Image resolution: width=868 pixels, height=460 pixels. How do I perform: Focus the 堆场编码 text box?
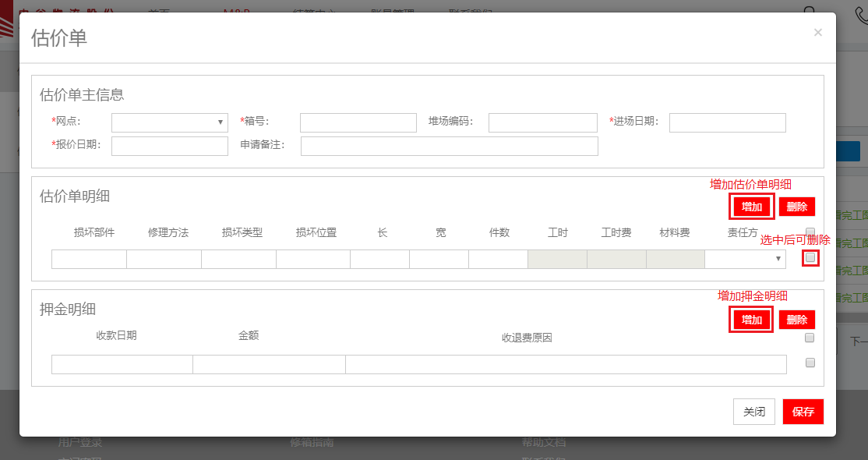[542, 122]
